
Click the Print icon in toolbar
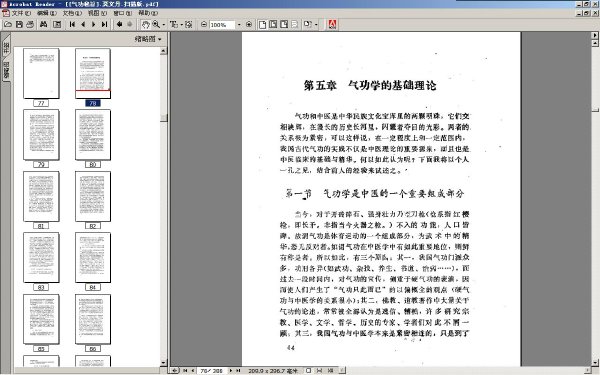pyautogui.click(x=30, y=24)
